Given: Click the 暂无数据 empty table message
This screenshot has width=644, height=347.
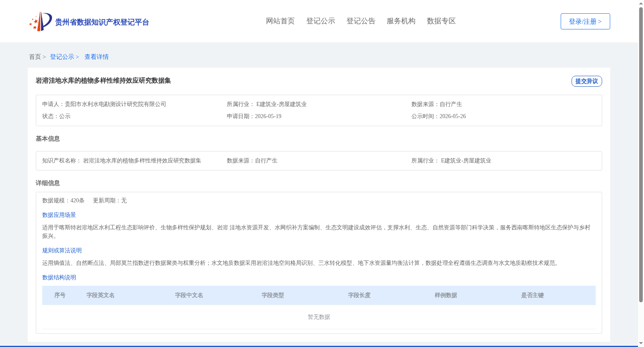Looking at the screenshot, I should [x=319, y=317].
